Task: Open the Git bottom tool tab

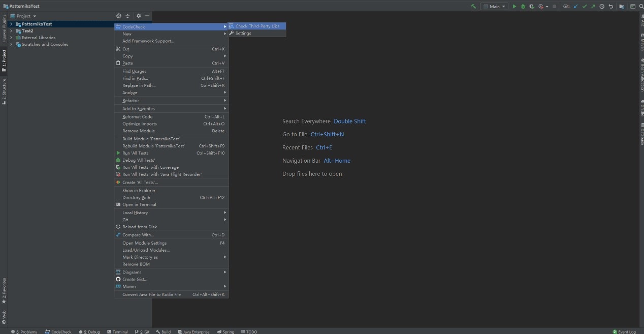Action: [142, 332]
